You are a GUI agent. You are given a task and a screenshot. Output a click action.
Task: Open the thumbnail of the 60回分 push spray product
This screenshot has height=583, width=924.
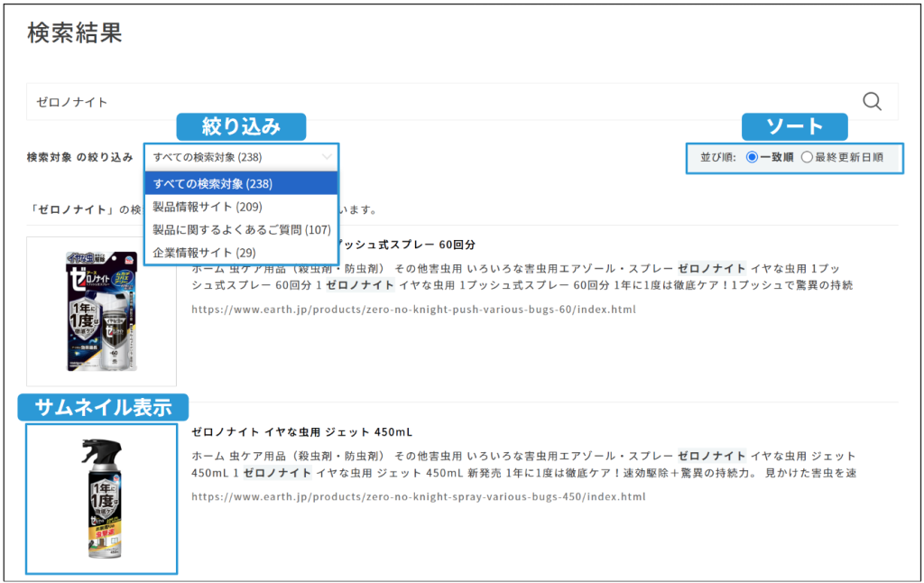[101, 312]
